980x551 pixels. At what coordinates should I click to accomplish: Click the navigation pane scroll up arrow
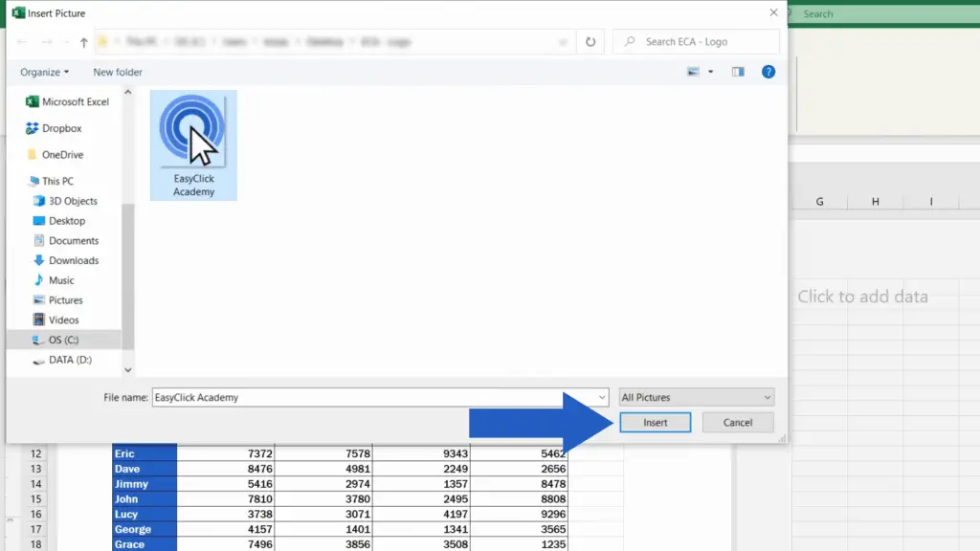point(127,92)
